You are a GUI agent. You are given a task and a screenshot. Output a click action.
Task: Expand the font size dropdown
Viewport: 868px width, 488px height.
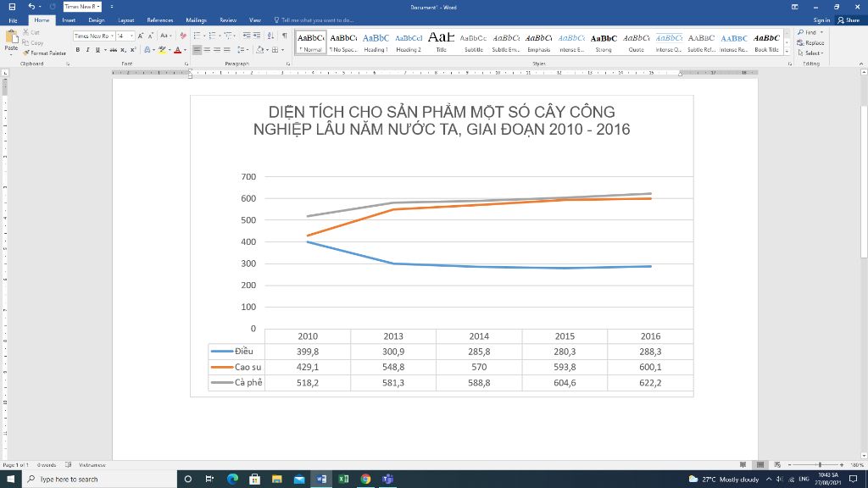(131, 36)
